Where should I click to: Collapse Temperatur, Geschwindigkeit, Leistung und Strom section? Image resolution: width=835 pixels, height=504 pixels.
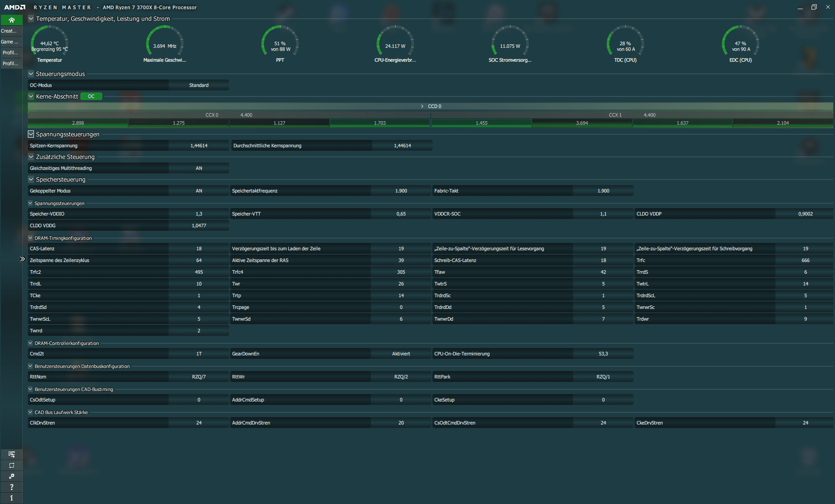[31, 19]
